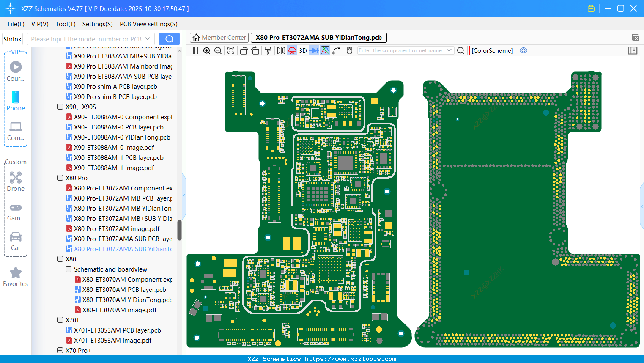Select the Phone category
Image resolution: width=644 pixels, height=363 pixels.
click(x=16, y=101)
